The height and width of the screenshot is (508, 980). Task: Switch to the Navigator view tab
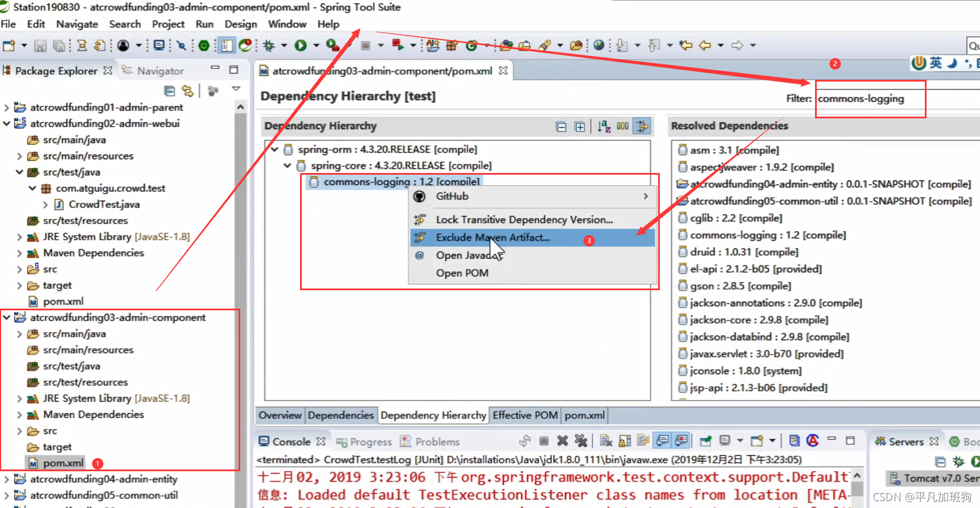tap(153, 71)
